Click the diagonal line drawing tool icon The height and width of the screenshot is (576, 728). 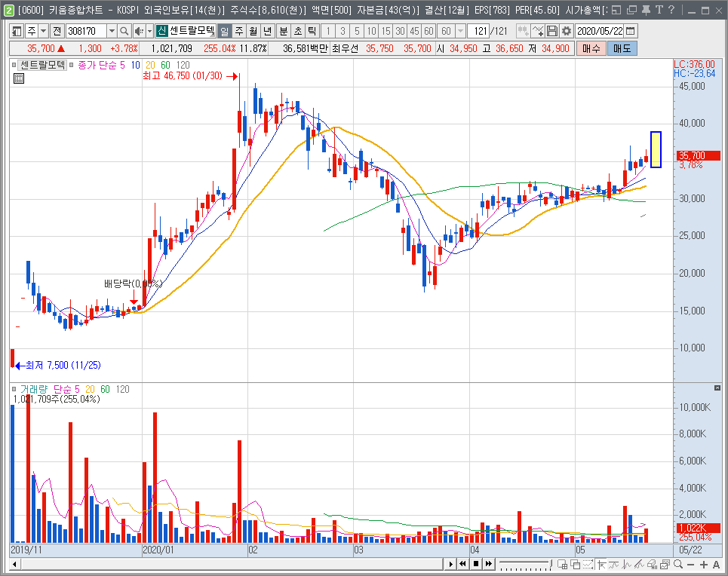(x=639, y=565)
